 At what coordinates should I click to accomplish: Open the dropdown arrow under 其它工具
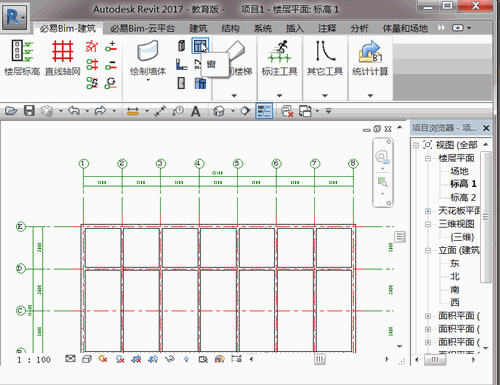[325, 96]
